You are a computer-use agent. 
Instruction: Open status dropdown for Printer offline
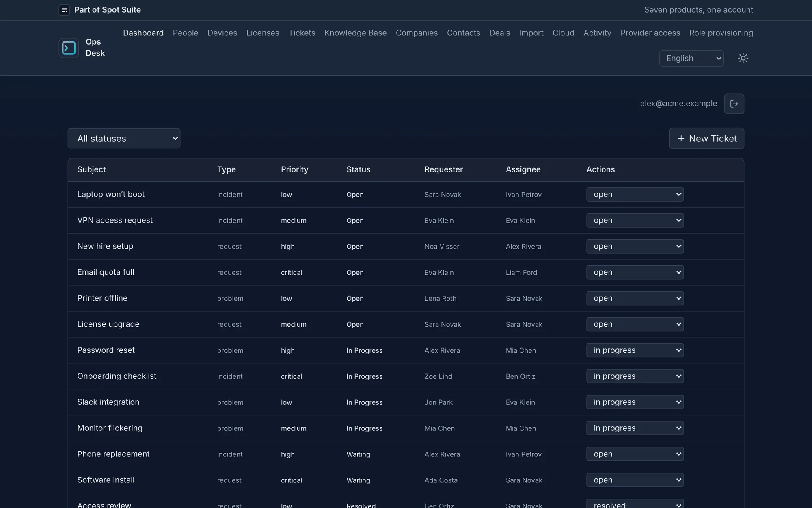635,298
